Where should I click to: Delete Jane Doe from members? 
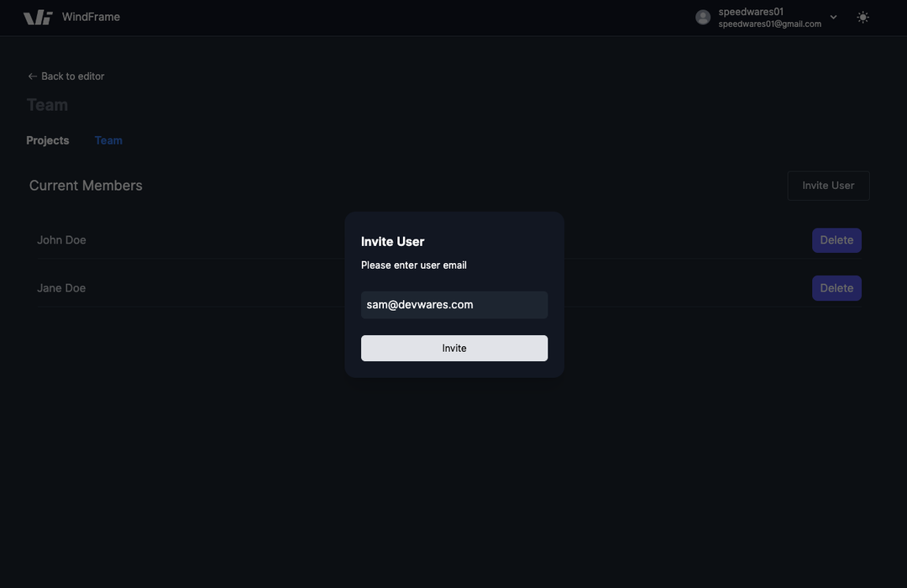point(836,288)
